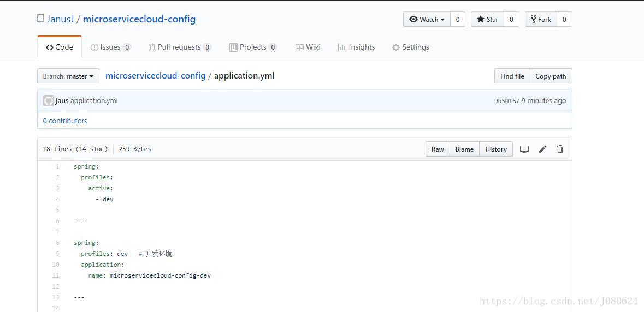Open the Blame view
Viewport: 644px width, 312px height.
464,149
